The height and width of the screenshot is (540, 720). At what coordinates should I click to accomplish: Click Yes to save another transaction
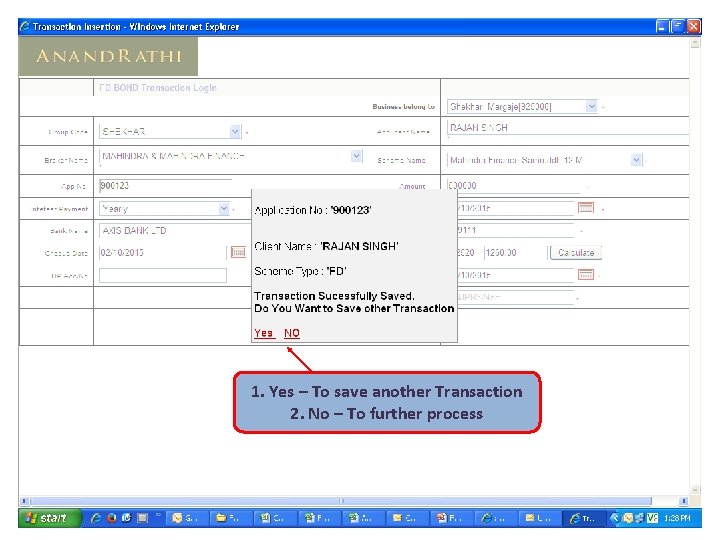(264, 333)
